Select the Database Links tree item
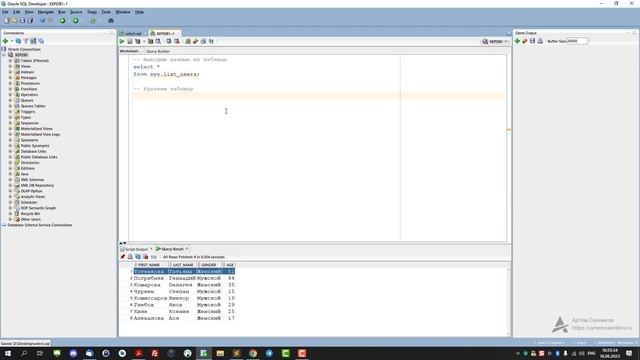The height and width of the screenshot is (360, 640). (33, 151)
